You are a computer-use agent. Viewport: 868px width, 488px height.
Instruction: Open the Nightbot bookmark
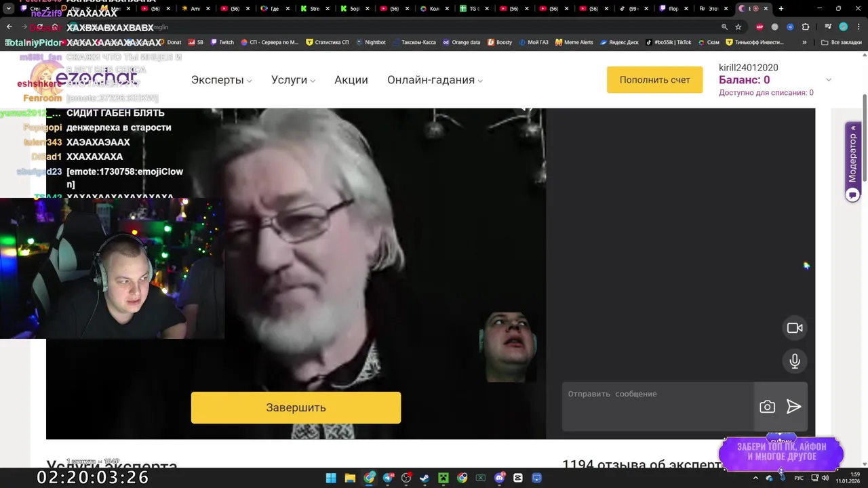tap(370, 42)
